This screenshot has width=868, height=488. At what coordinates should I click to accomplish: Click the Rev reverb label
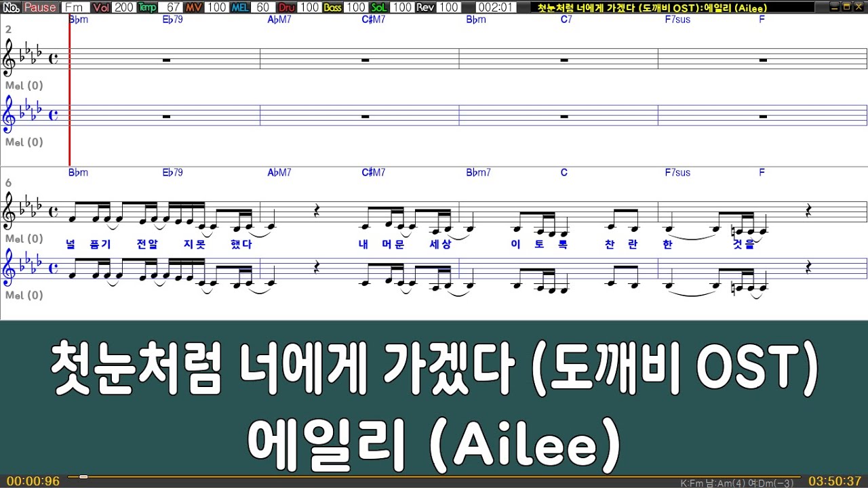tap(425, 7)
